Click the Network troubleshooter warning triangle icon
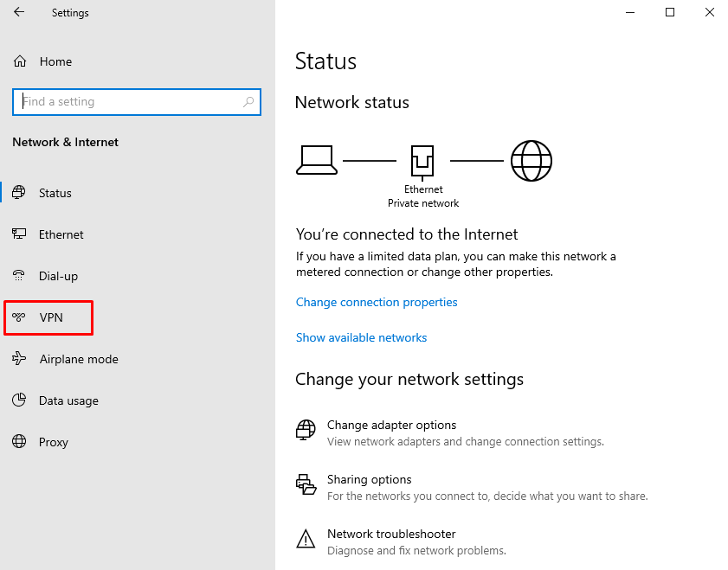The height and width of the screenshot is (570, 728). click(306, 539)
